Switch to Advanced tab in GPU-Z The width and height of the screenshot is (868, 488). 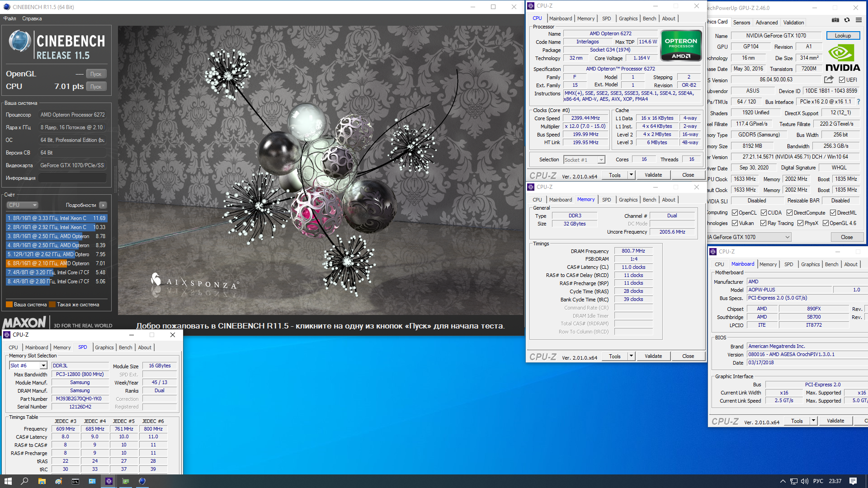click(x=767, y=23)
